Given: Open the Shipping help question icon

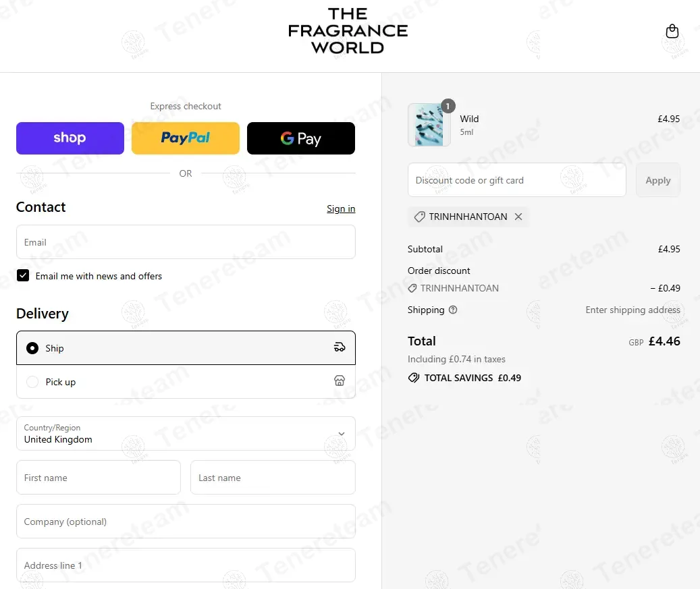Looking at the screenshot, I should tap(453, 310).
